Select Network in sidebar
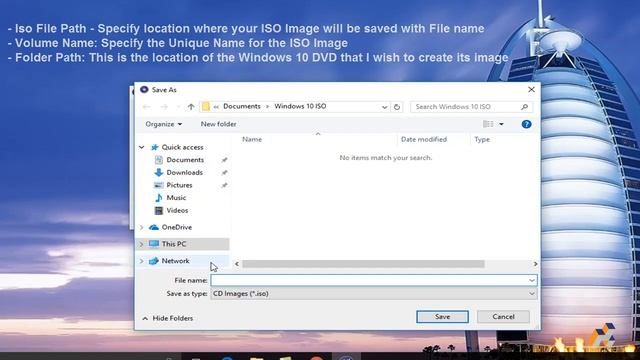 tap(176, 261)
